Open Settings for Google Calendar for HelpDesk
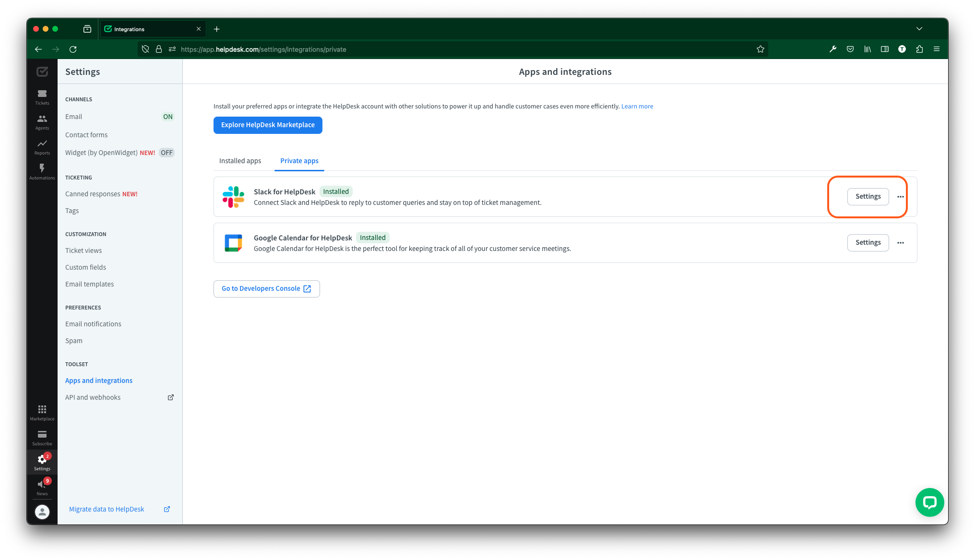This screenshot has height=560, width=975. [868, 243]
